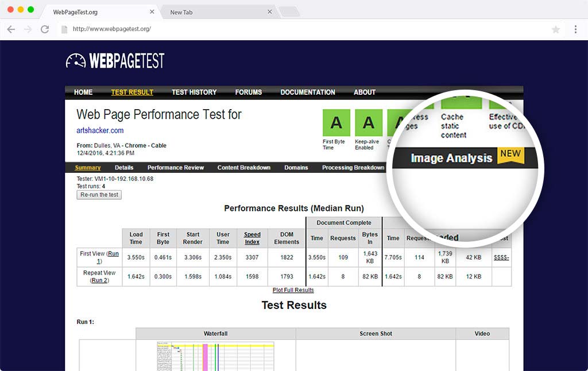Image resolution: width=588 pixels, height=371 pixels.
Task: Open the Run 1 waterfall thumbnail
Action: coord(216,356)
